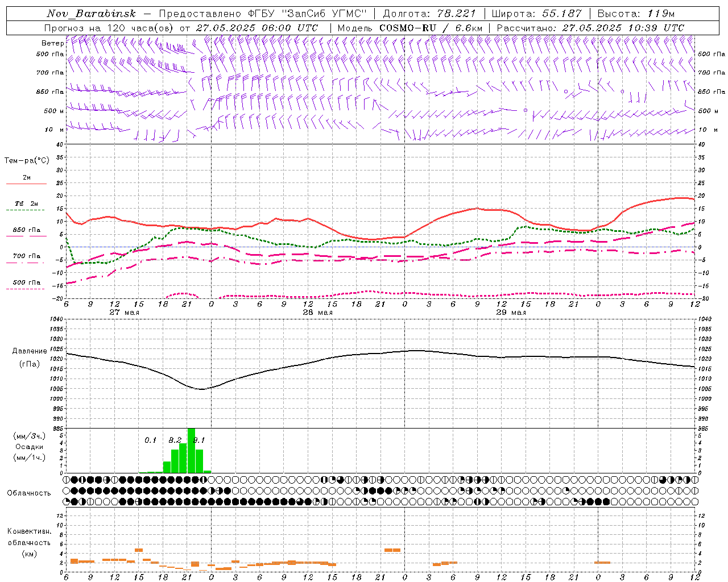Click the Осадки precipitation label
Screen dimensions: 728x582
click(x=30, y=447)
